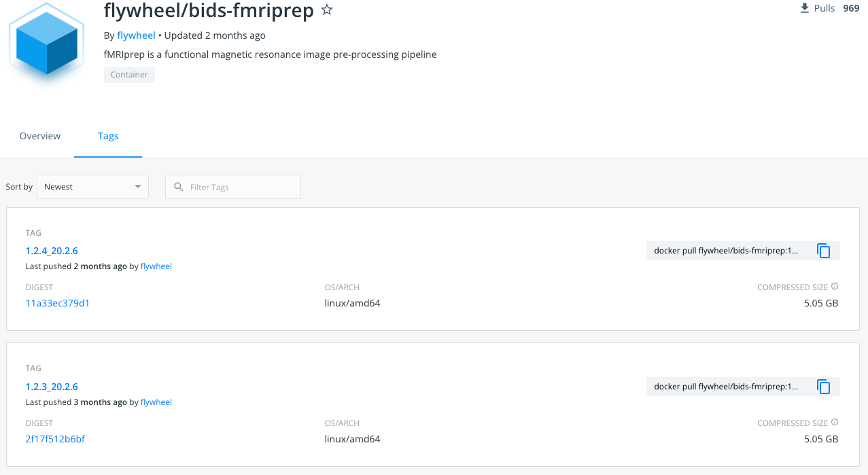Click the Pulls download icon
The height and width of the screenshot is (475, 868).
pyautogui.click(x=805, y=8)
